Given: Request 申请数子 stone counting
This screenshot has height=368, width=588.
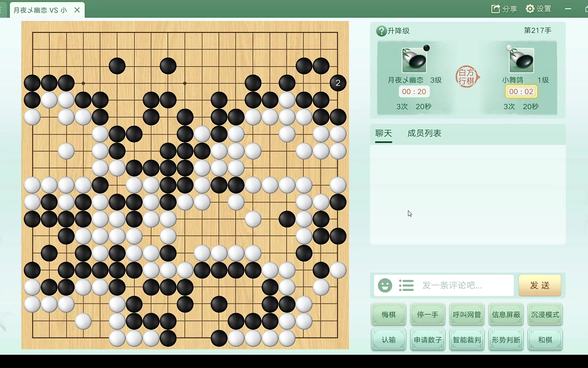Looking at the screenshot, I should click(428, 340).
